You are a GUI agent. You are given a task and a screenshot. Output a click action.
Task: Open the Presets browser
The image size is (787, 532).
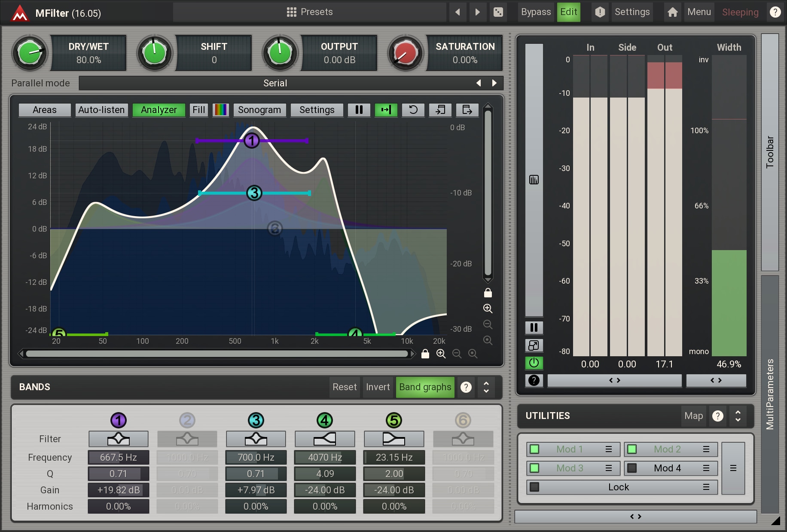(x=310, y=12)
